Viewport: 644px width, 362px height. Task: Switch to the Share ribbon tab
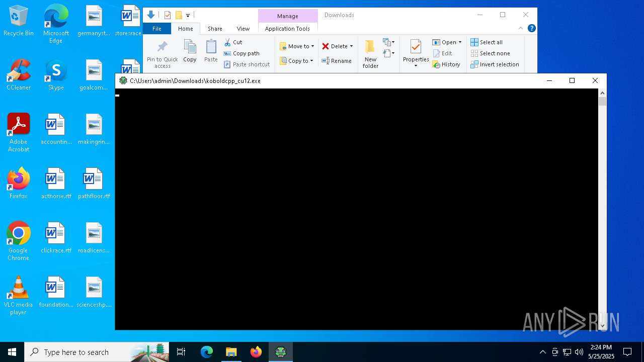coord(215,29)
